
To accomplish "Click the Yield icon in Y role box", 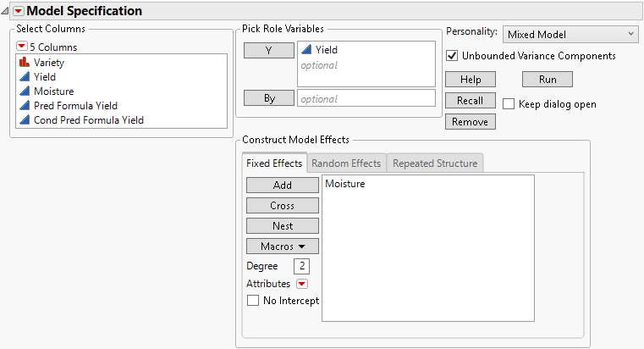I will click(x=307, y=50).
